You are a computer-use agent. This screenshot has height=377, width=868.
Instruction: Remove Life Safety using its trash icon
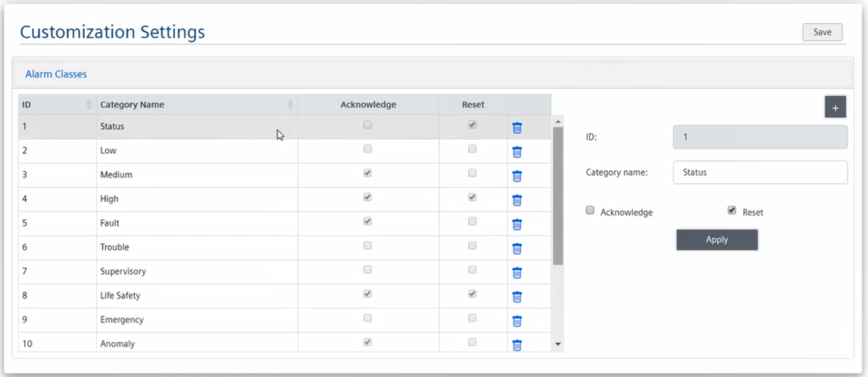click(x=517, y=297)
